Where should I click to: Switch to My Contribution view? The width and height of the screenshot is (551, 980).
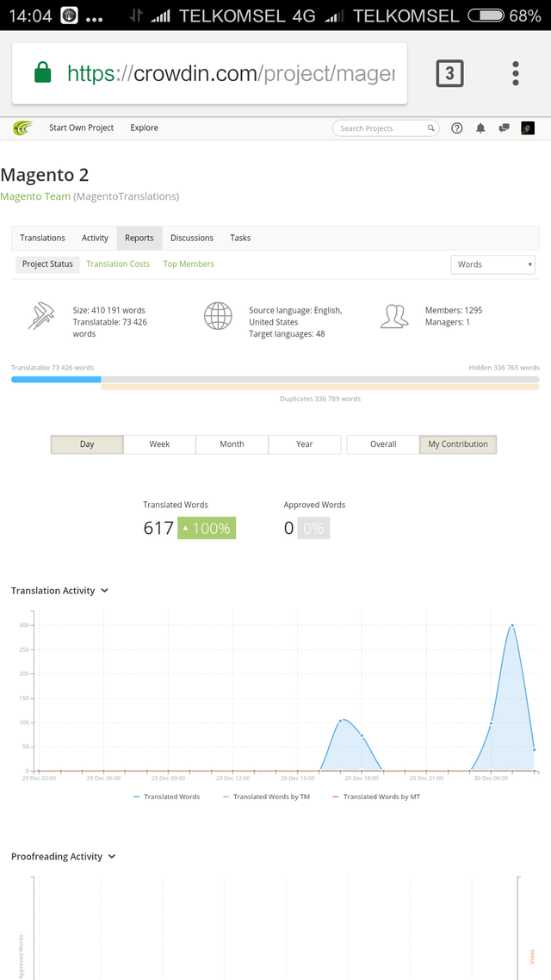coord(458,444)
